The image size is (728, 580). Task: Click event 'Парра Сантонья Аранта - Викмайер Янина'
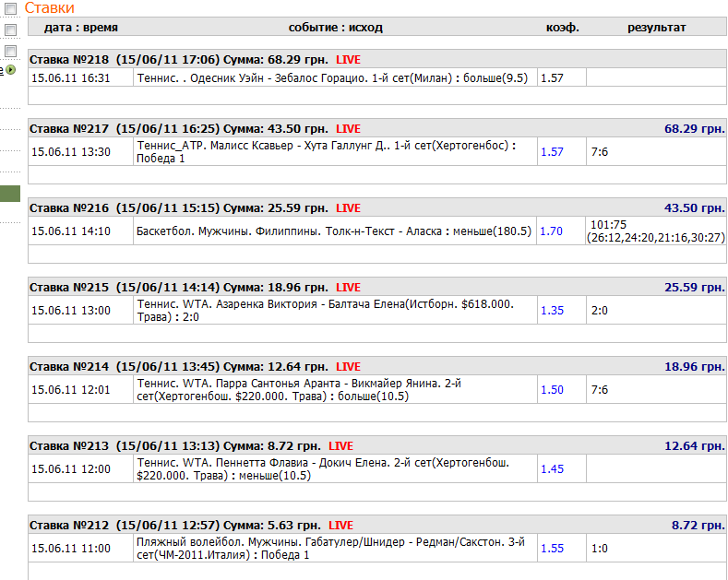[x=328, y=384]
